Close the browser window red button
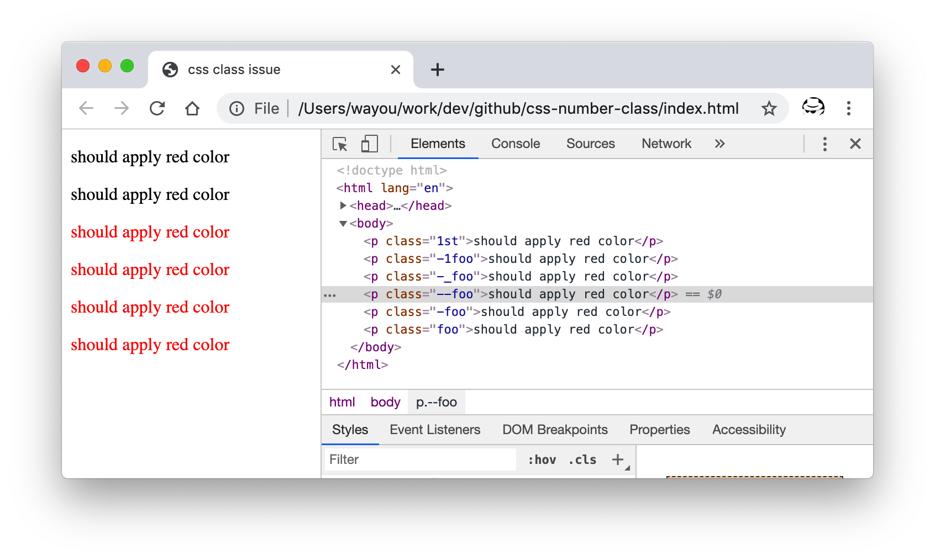Viewport: 935px width, 560px height. pyautogui.click(x=83, y=66)
